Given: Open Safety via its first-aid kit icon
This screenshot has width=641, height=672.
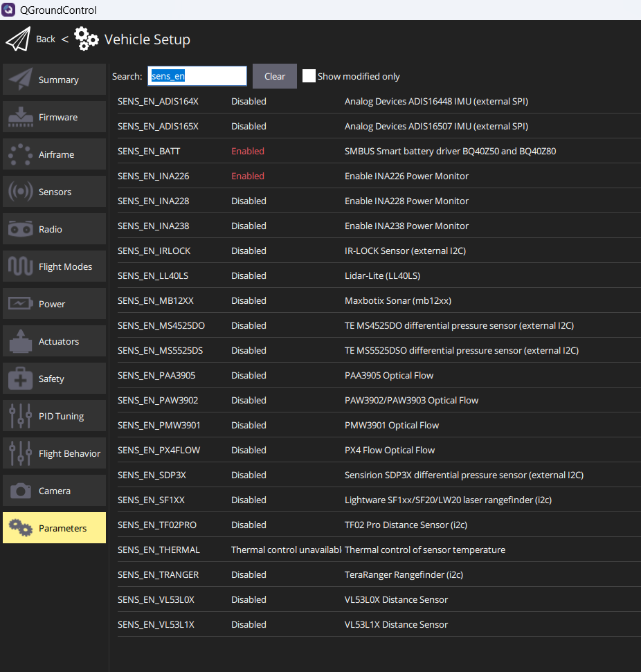Looking at the screenshot, I should click(20, 379).
